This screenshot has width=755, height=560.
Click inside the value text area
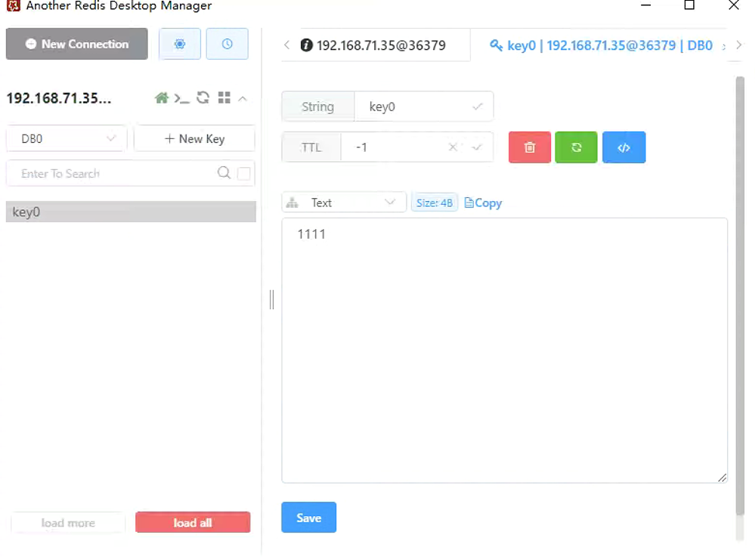point(505,350)
